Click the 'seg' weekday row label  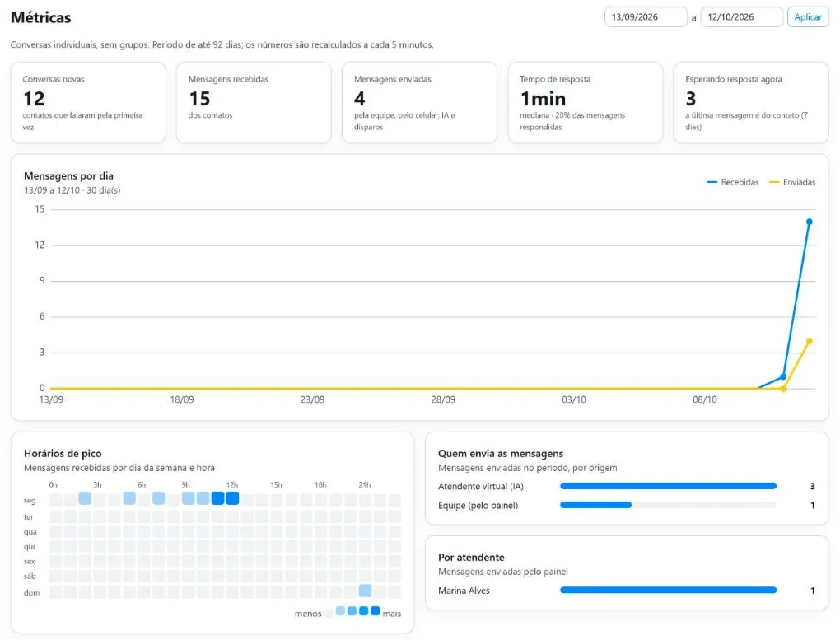[30, 501]
